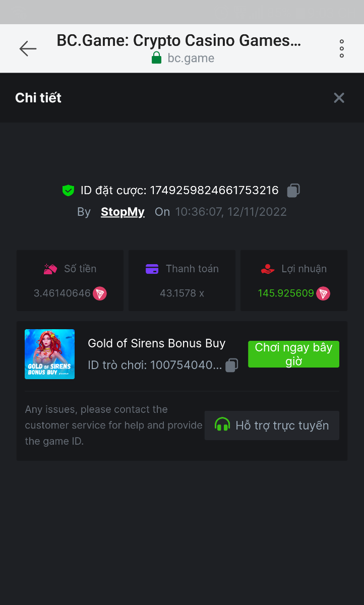Click the Số tiền amount icon

pyautogui.click(x=50, y=269)
